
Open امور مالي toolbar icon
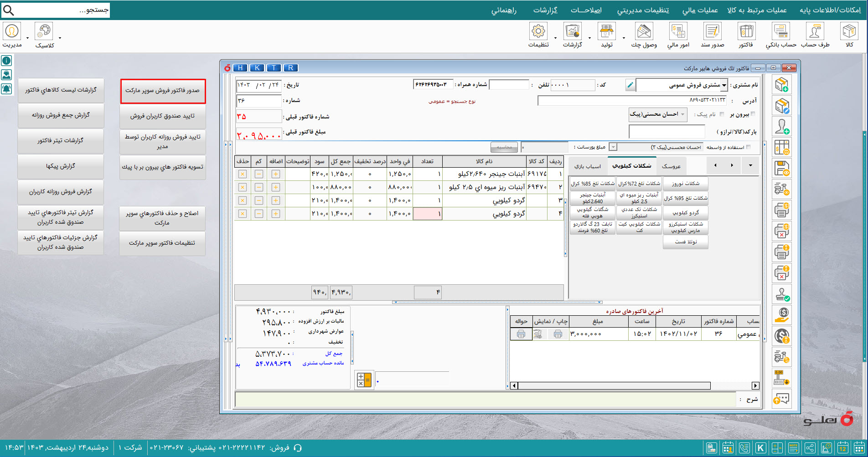678,35
